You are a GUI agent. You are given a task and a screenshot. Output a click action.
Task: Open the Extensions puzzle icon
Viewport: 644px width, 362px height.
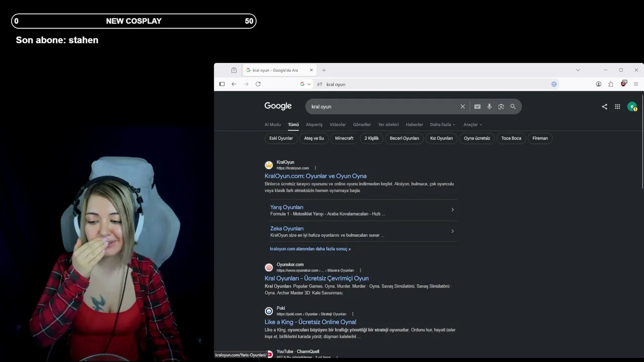tap(611, 84)
